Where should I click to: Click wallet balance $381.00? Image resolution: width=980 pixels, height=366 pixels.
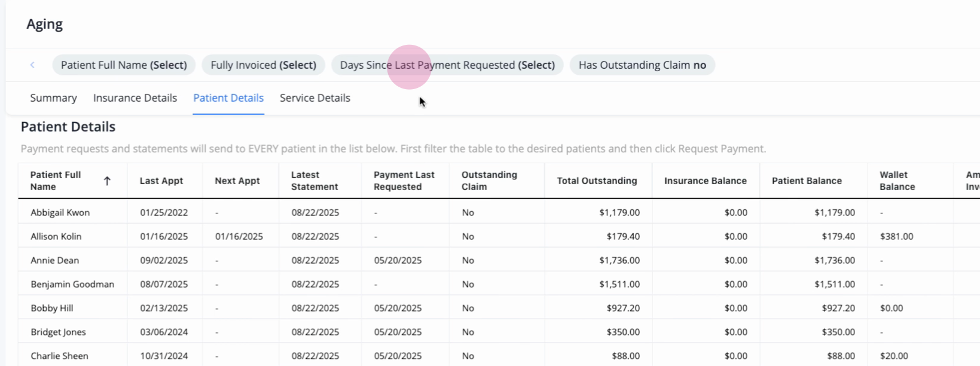(x=896, y=236)
